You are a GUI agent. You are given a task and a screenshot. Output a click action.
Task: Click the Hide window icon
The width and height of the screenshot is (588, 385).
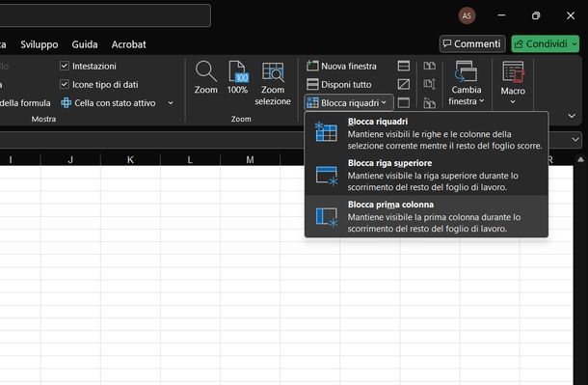coord(404,85)
